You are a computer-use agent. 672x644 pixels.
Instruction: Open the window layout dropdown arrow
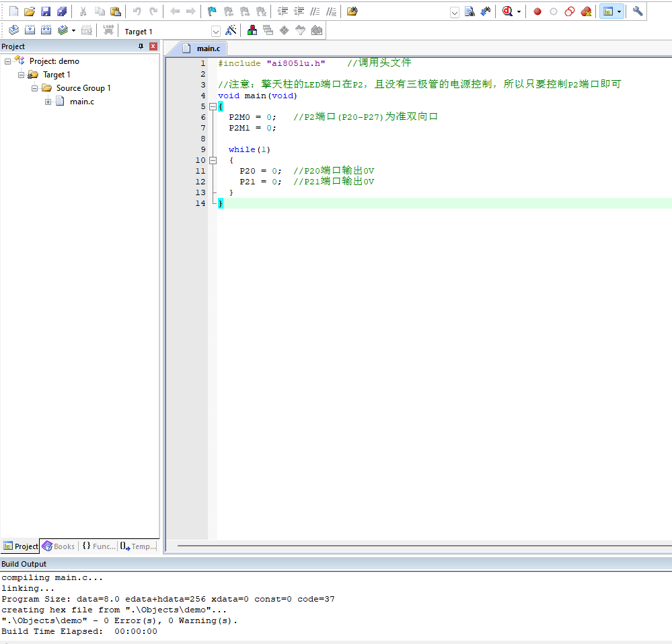(620, 11)
